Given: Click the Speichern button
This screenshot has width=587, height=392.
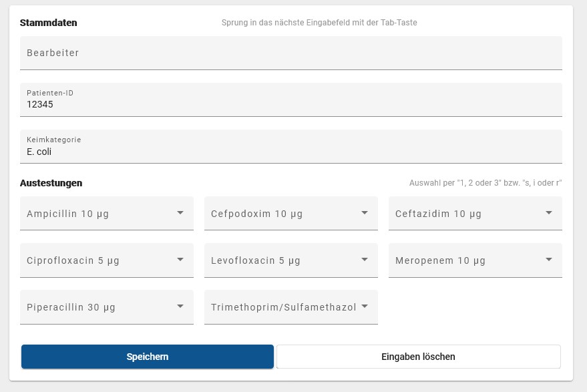Looking at the screenshot, I should 148,357.
